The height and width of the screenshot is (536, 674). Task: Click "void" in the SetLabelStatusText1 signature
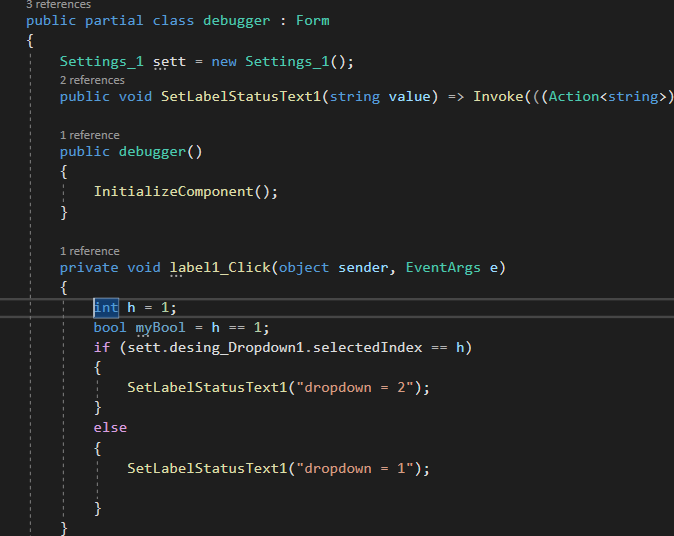135,96
